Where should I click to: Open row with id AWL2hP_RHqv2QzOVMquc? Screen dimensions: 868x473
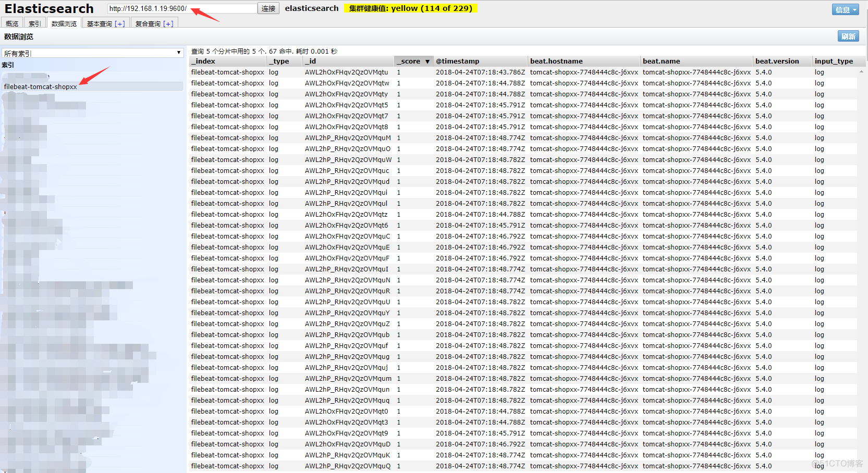[523, 171]
